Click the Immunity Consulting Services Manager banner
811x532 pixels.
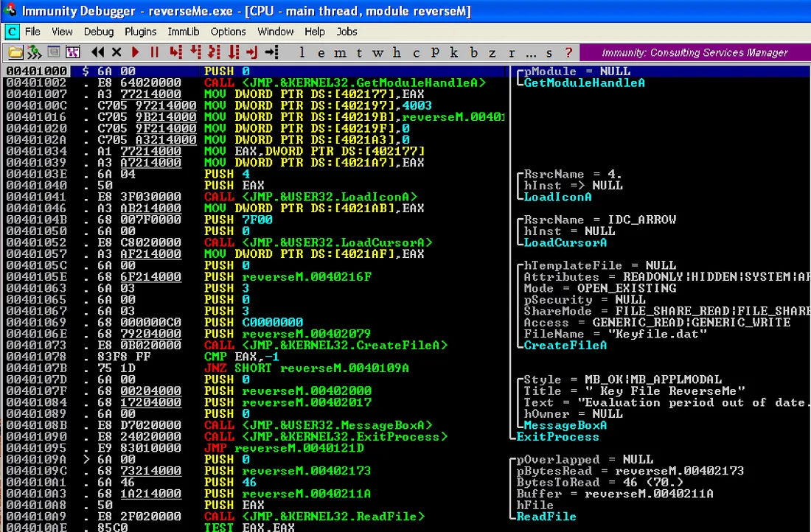(x=695, y=52)
